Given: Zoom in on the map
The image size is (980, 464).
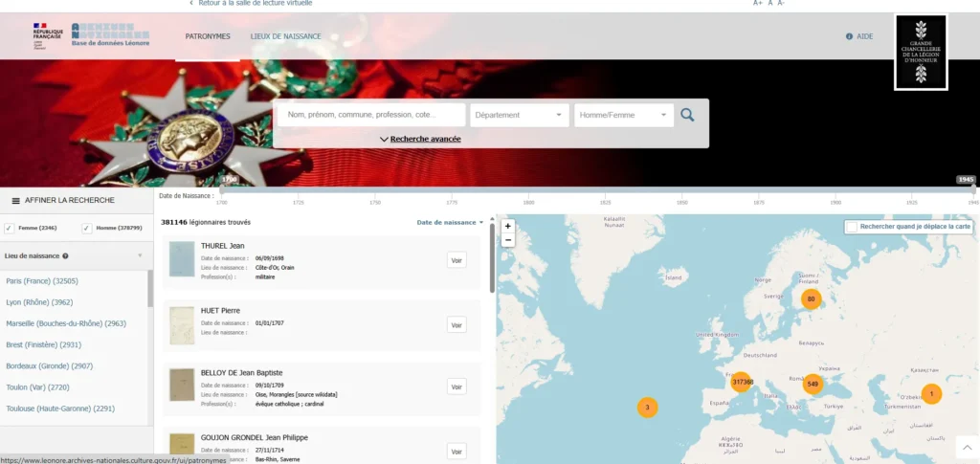Looking at the screenshot, I should [508, 227].
